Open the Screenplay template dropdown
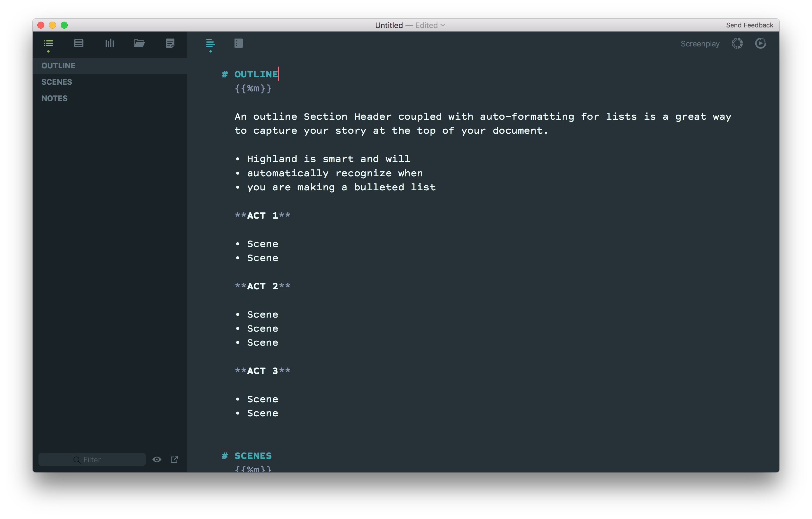 (700, 44)
